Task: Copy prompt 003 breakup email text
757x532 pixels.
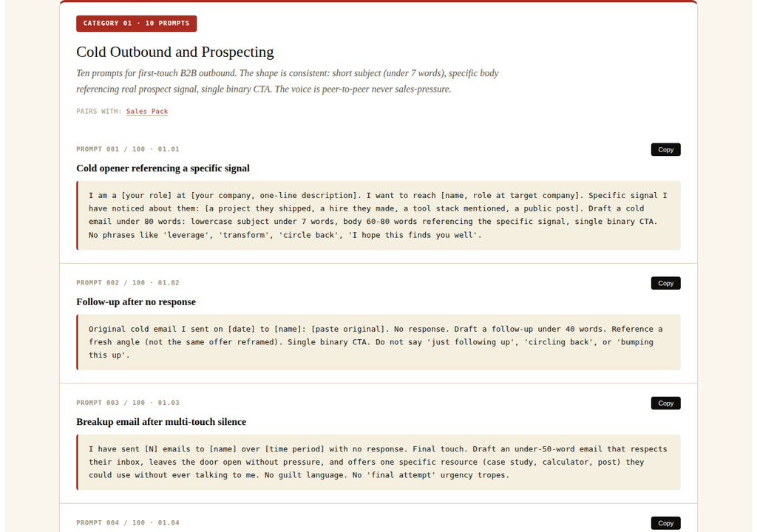Action: point(665,403)
